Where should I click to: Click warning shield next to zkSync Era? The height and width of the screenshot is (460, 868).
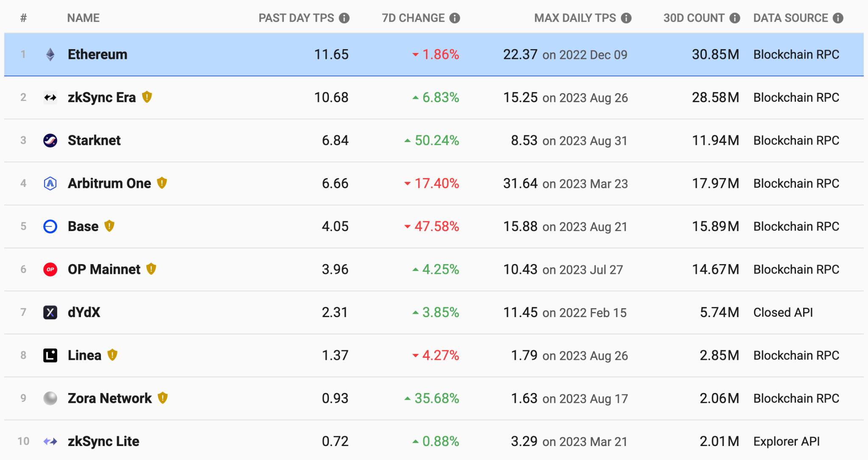pos(147,97)
